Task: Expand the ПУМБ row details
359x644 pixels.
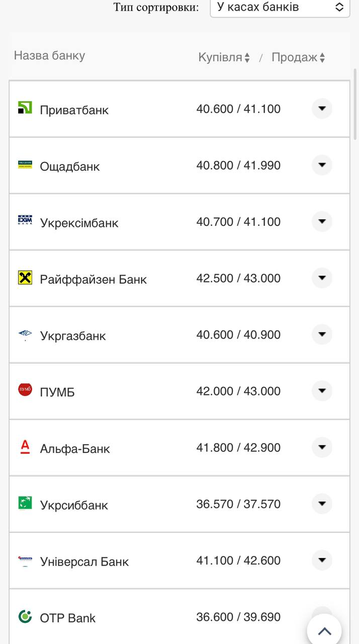Action: pyautogui.click(x=322, y=390)
